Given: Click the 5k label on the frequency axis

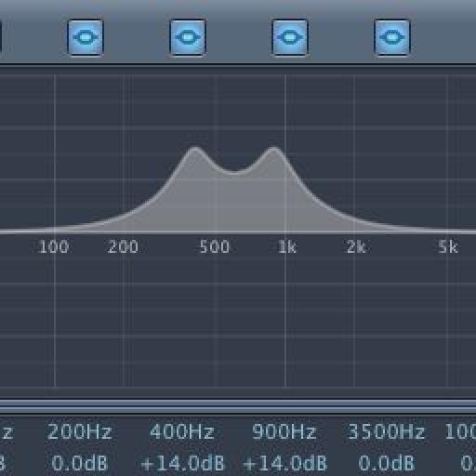Looking at the screenshot, I should coord(448,247).
